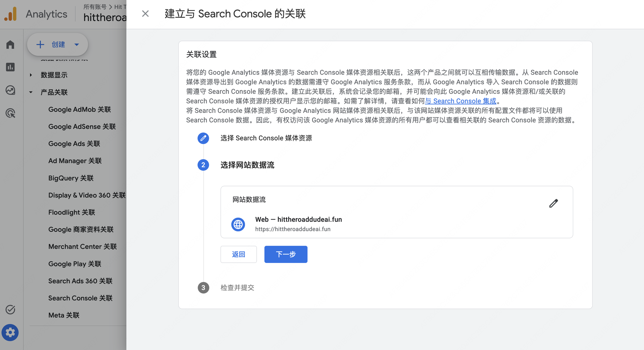Open Ad Manager 关联
This screenshot has height=350, width=644.
[75, 161]
